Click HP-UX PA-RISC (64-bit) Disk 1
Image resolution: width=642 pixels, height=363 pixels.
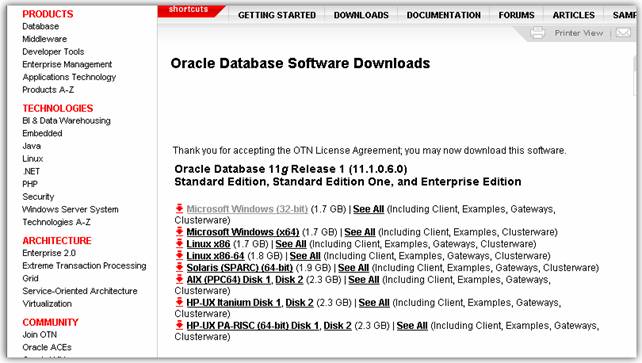coord(253,325)
